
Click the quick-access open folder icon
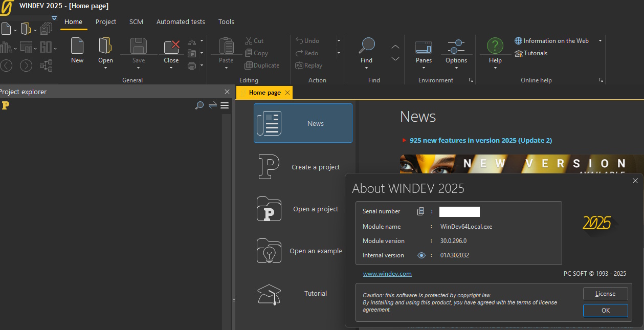tap(26, 29)
